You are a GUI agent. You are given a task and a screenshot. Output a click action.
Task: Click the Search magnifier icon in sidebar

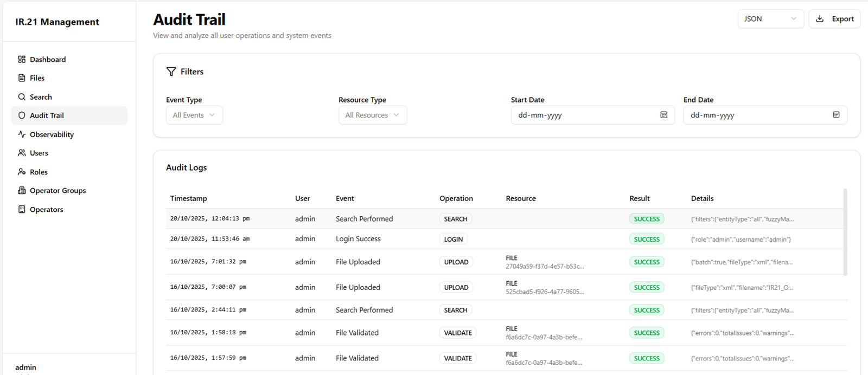[22, 97]
